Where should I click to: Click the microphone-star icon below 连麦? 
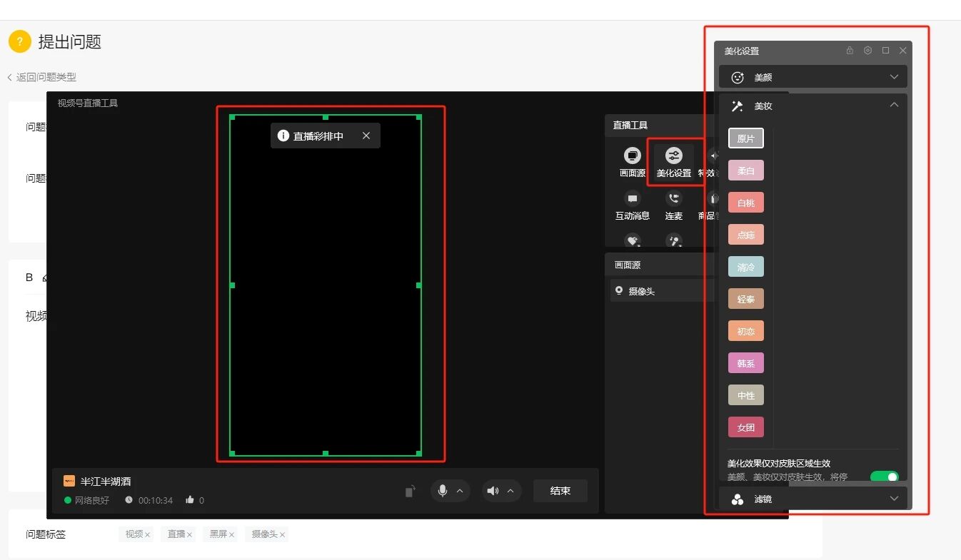tap(673, 241)
